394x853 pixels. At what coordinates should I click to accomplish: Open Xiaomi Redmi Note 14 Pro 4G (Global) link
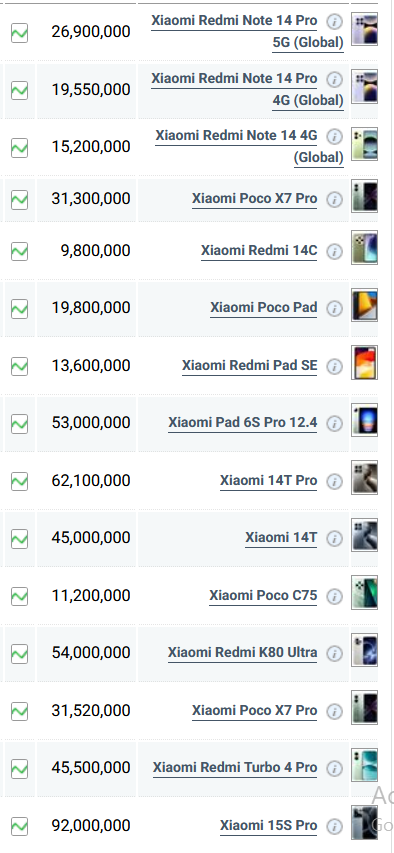coord(248,89)
